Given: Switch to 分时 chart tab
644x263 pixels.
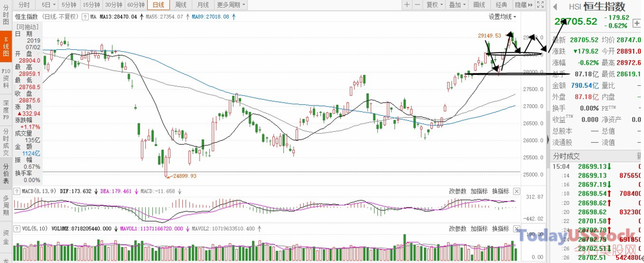Looking at the screenshot, I should [x=24, y=4].
